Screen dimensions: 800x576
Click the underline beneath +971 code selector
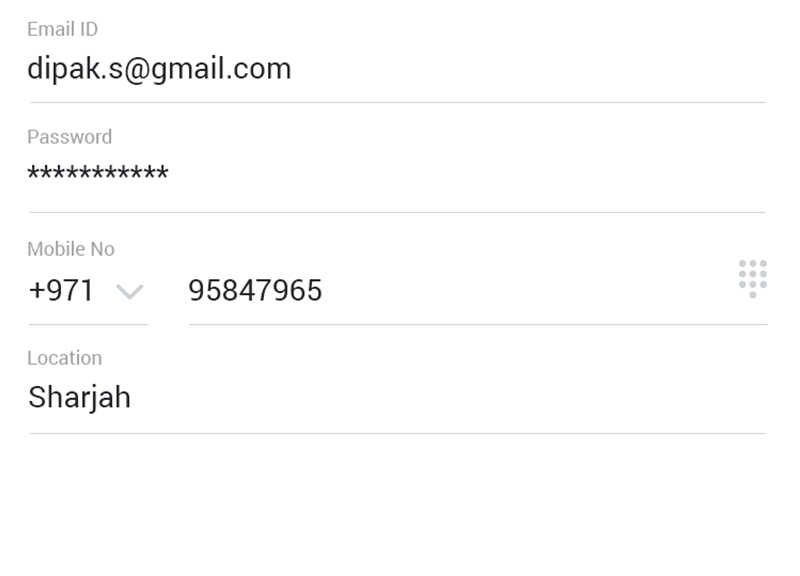tap(88, 324)
